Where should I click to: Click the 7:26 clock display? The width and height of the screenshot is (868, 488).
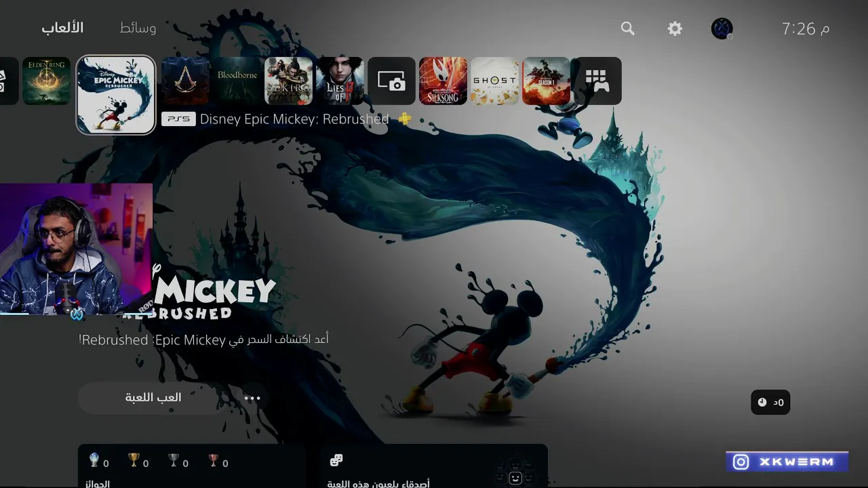806,28
